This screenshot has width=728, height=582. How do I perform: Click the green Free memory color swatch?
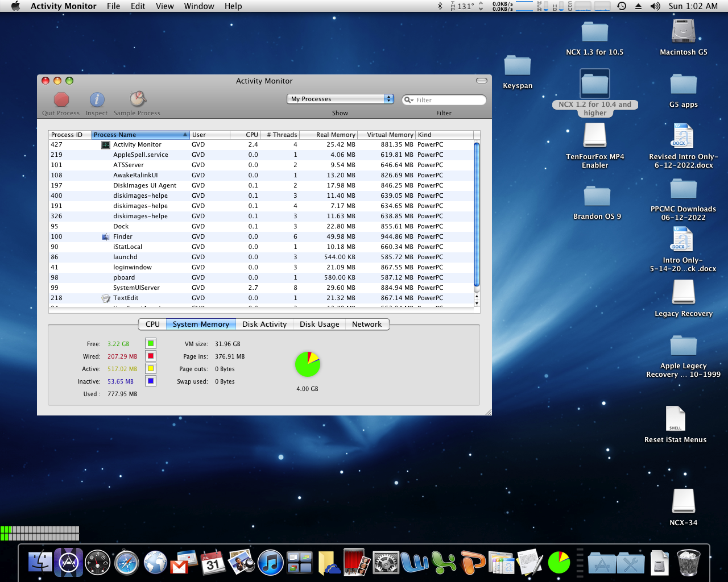click(151, 343)
